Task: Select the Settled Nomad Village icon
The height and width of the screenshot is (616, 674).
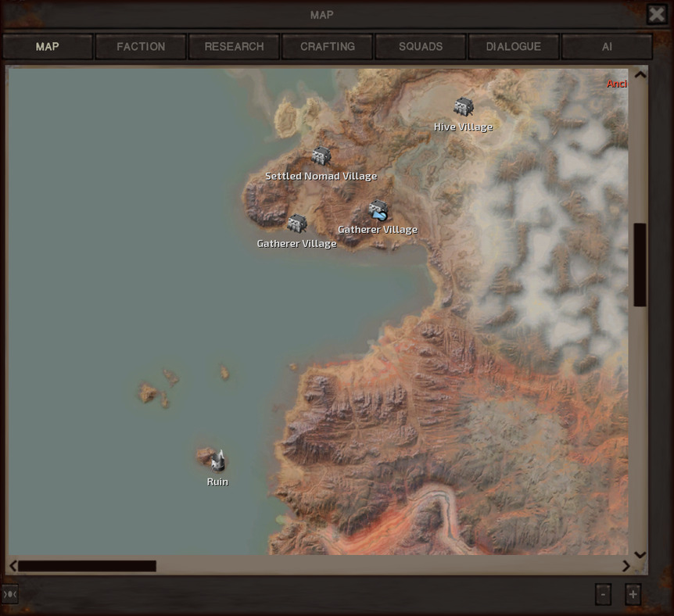Action: tap(321, 156)
